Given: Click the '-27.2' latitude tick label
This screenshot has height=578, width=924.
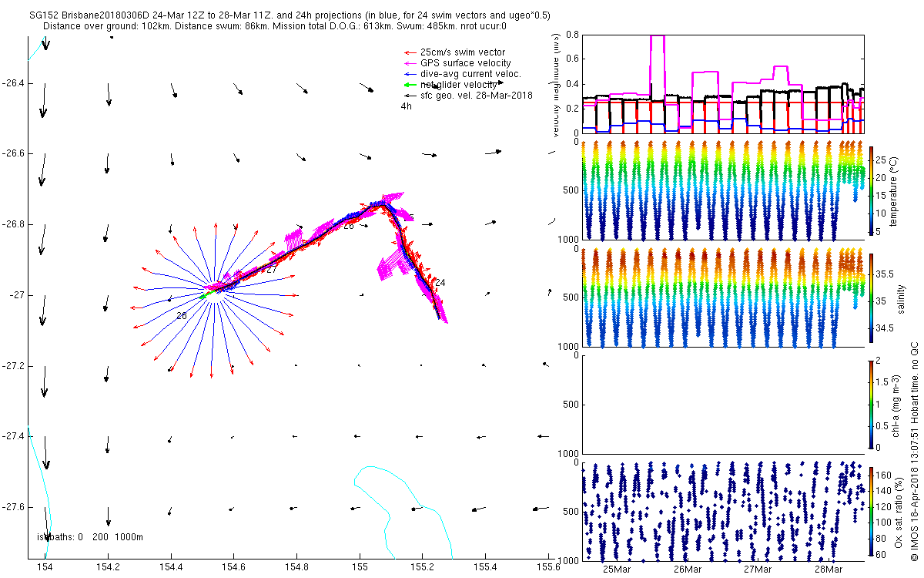Looking at the screenshot, I should tap(14, 366).
